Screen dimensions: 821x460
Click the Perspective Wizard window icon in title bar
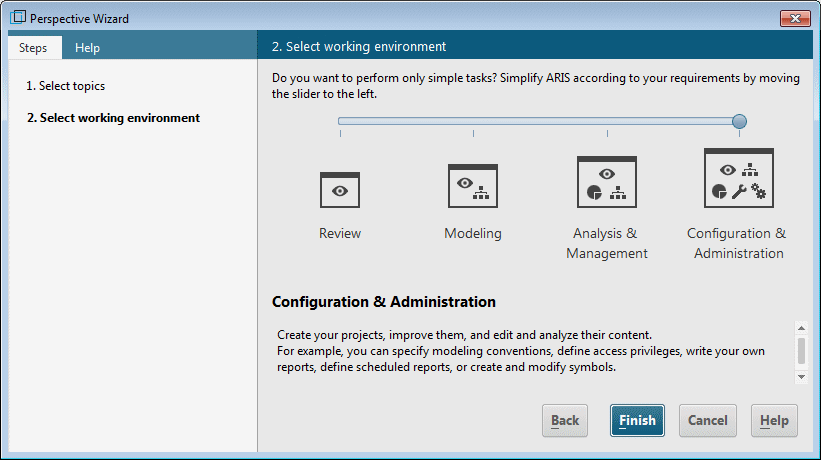18,18
